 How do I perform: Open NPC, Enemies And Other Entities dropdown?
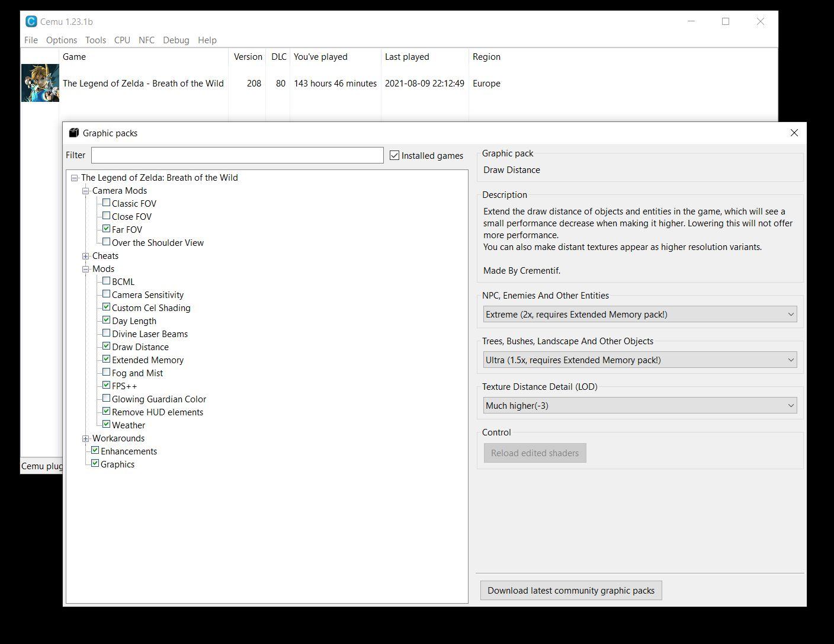pyautogui.click(x=640, y=314)
